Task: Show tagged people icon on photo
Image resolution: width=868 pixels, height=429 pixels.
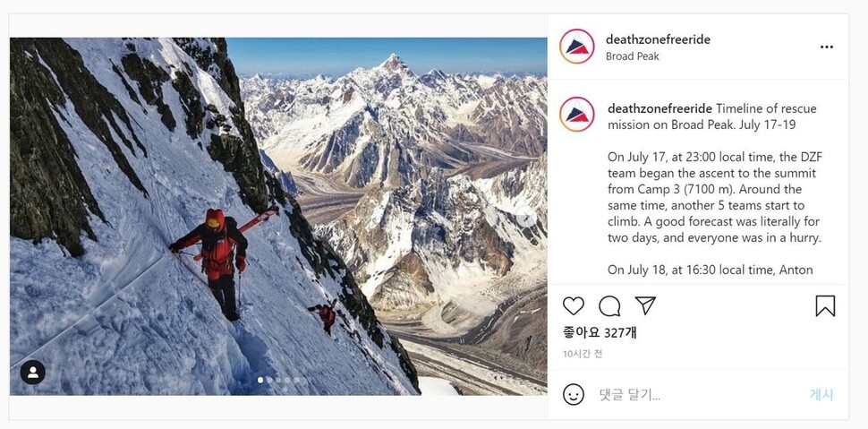Action: 32,373
